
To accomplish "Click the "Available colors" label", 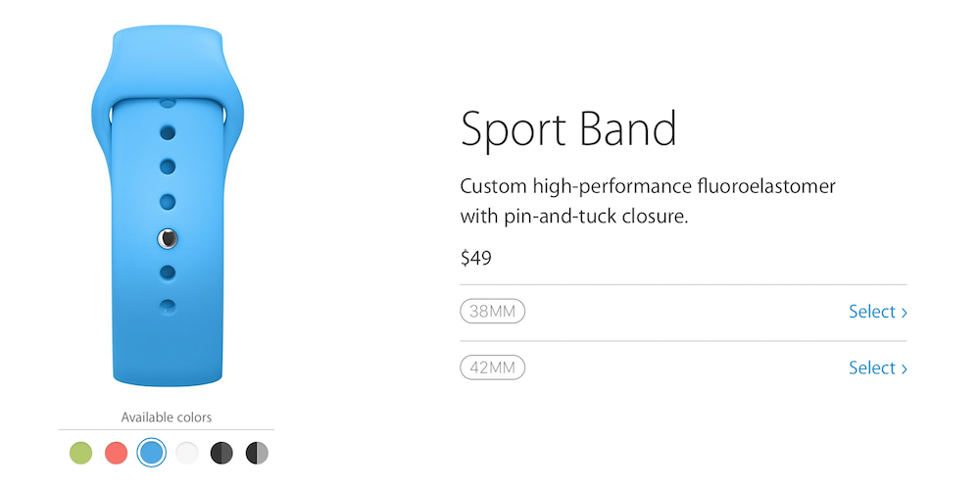I will tap(167, 417).
